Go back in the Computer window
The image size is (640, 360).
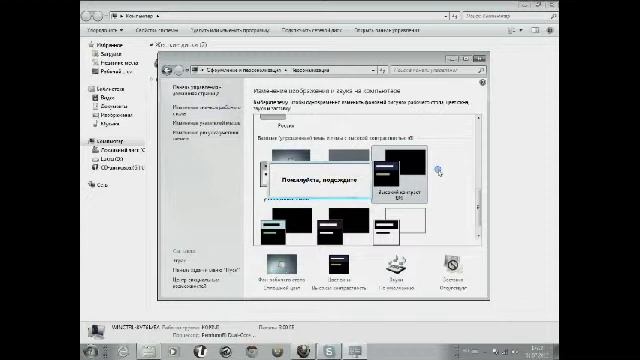point(87,16)
